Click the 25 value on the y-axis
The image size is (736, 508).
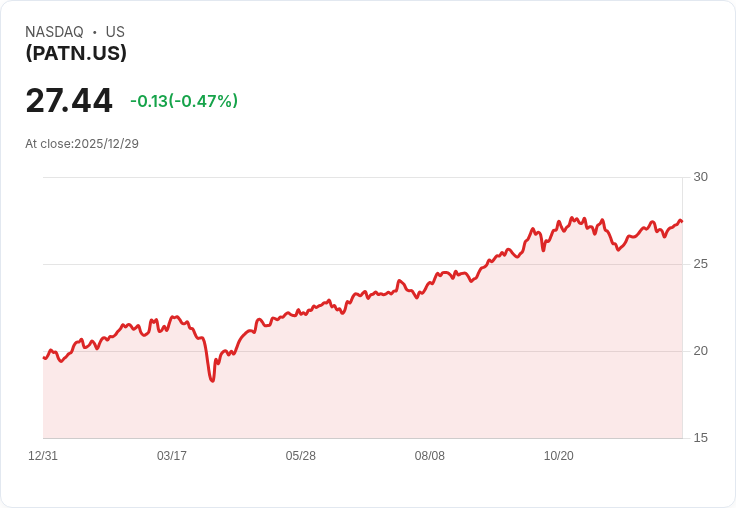(x=700, y=264)
